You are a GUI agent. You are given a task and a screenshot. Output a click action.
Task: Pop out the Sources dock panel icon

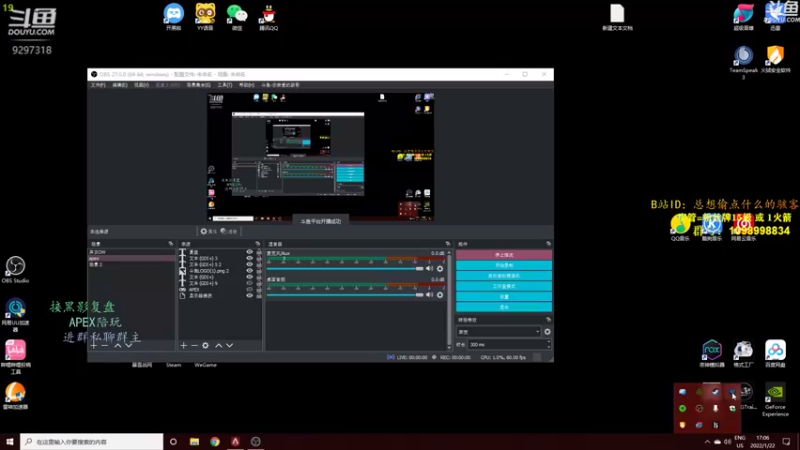pyautogui.click(x=258, y=244)
